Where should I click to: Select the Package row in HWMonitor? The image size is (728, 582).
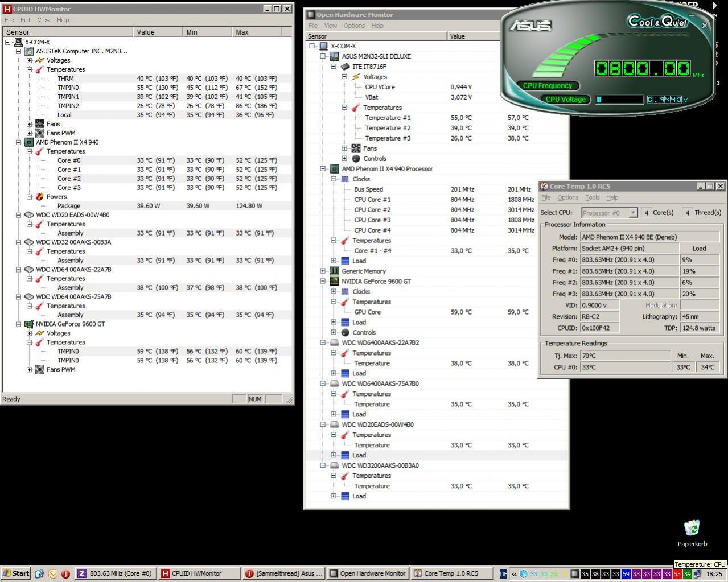[x=147, y=206]
